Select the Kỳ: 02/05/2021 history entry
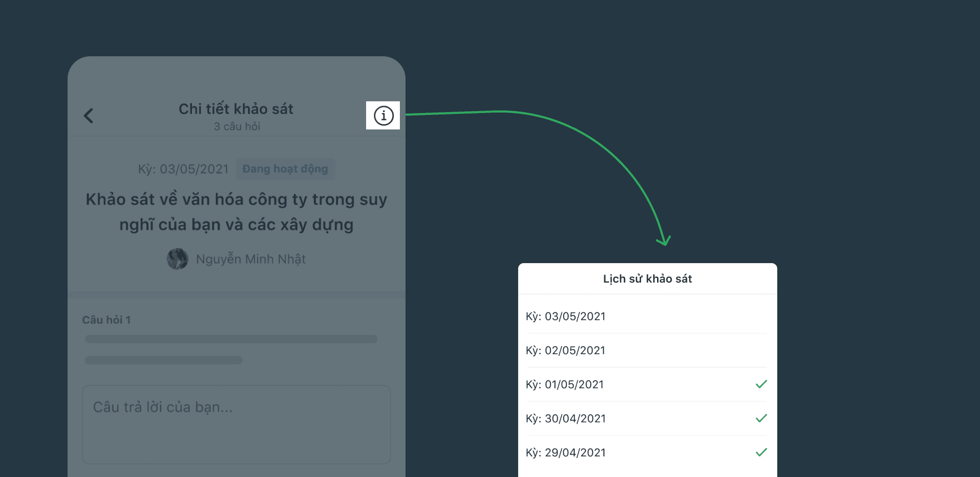 [x=648, y=350]
